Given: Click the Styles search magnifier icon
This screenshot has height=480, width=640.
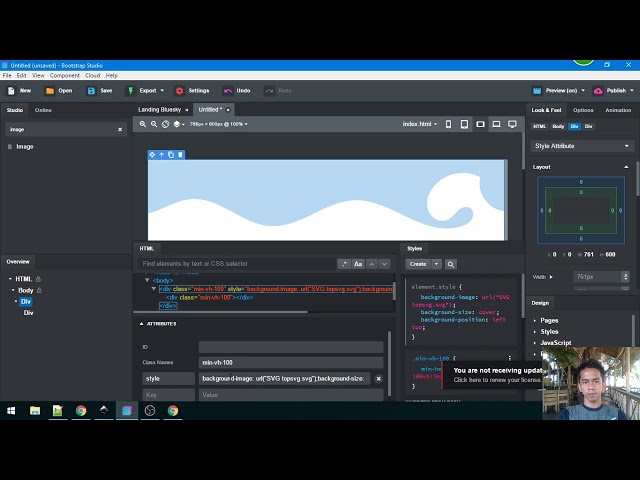Looking at the screenshot, I should [x=451, y=264].
